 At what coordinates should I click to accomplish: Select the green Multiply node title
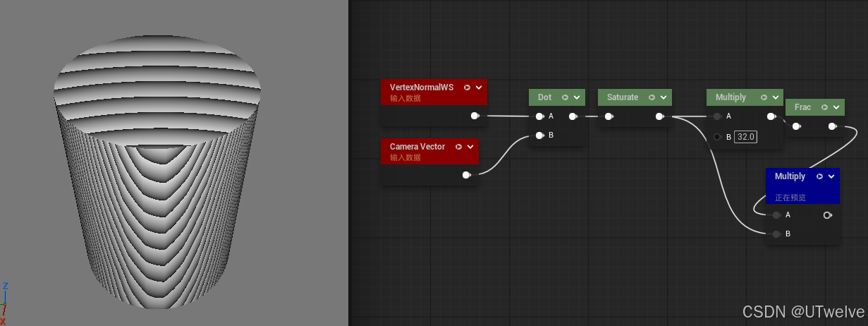coord(731,97)
